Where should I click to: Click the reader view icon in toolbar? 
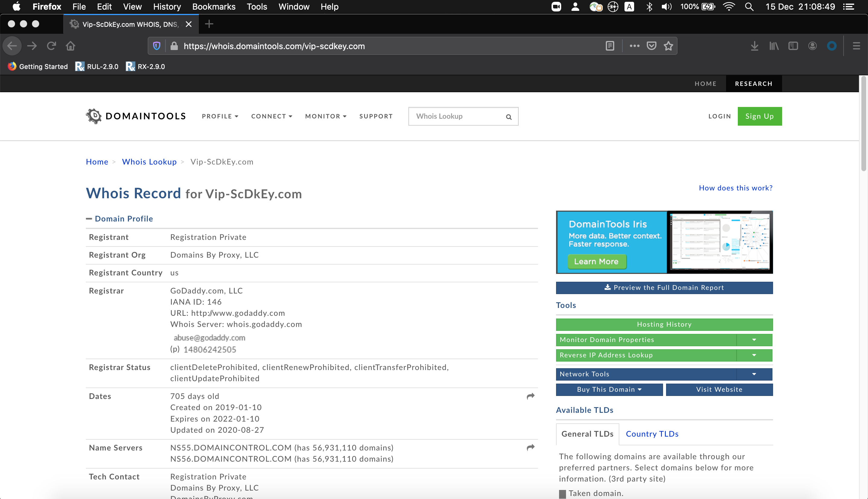point(610,46)
